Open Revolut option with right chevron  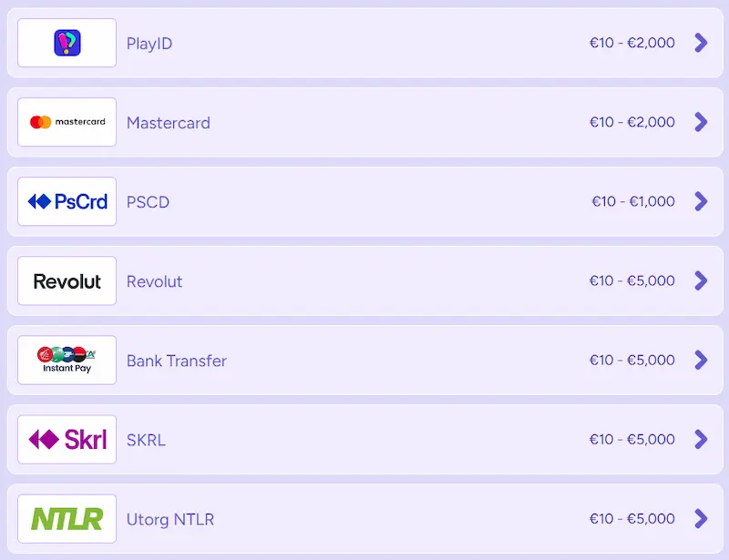pyautogui.click(x=700, y=280)
